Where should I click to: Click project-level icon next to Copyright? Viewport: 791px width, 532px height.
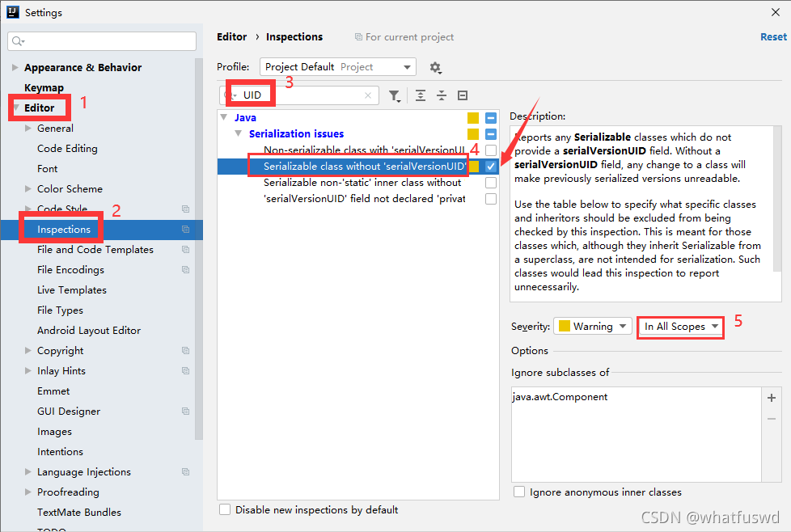coord(186,350)
